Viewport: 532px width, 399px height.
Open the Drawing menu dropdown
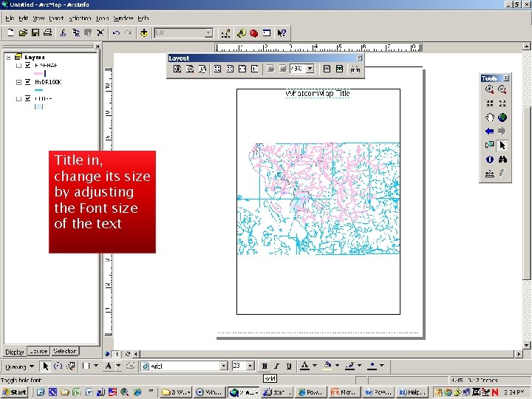pyautogui.click(x=20, y=366)
